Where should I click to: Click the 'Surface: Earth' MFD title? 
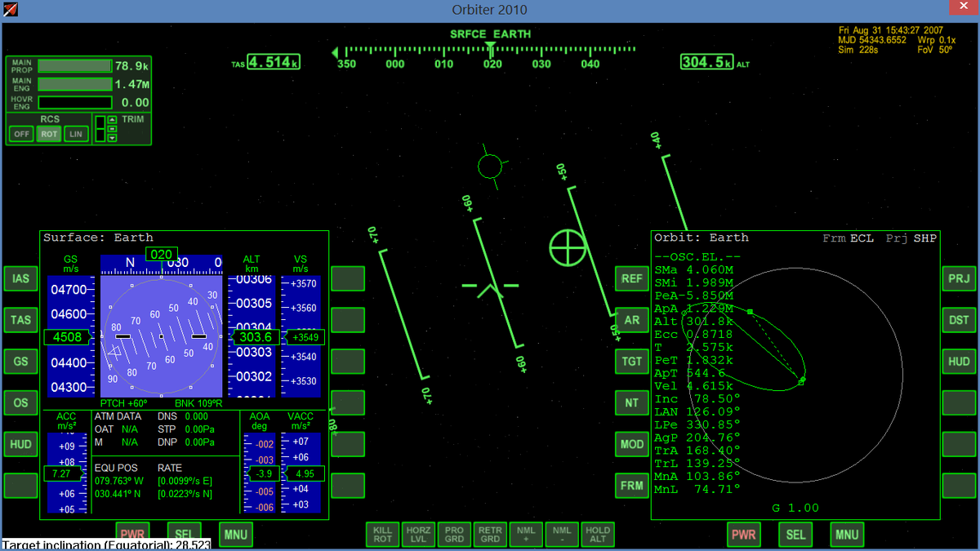98,238
